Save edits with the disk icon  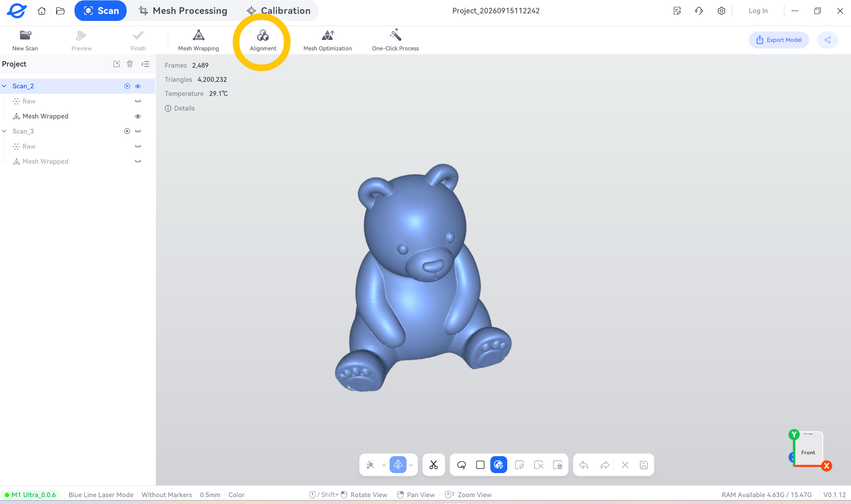[644, 464]
